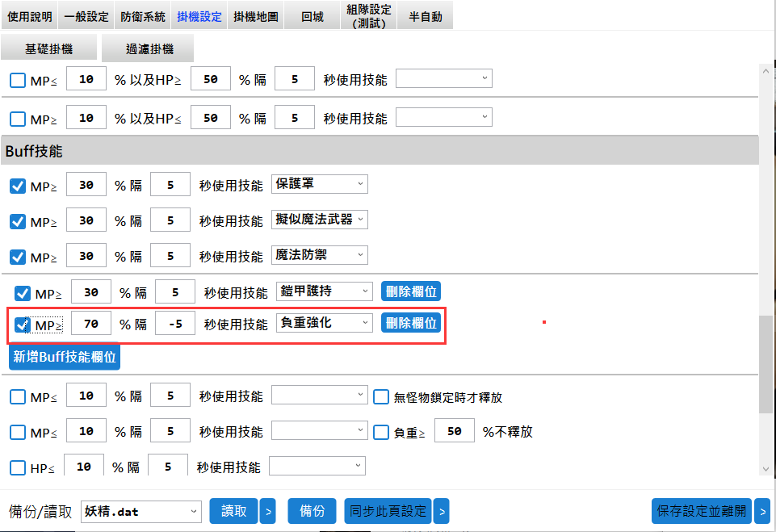
Task: Uncheck the 鎧甲護持 buff checkbox
Action: (23, 293)
